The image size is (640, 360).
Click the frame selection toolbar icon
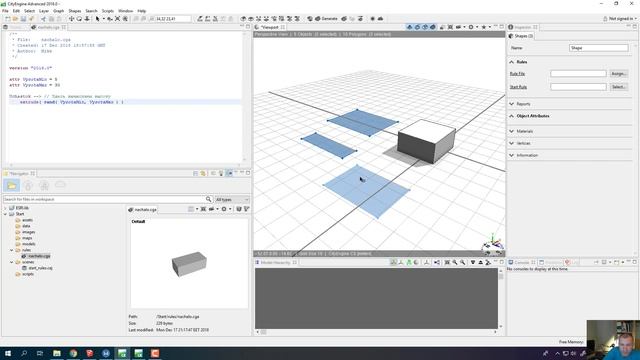click(x=118, y=19)
